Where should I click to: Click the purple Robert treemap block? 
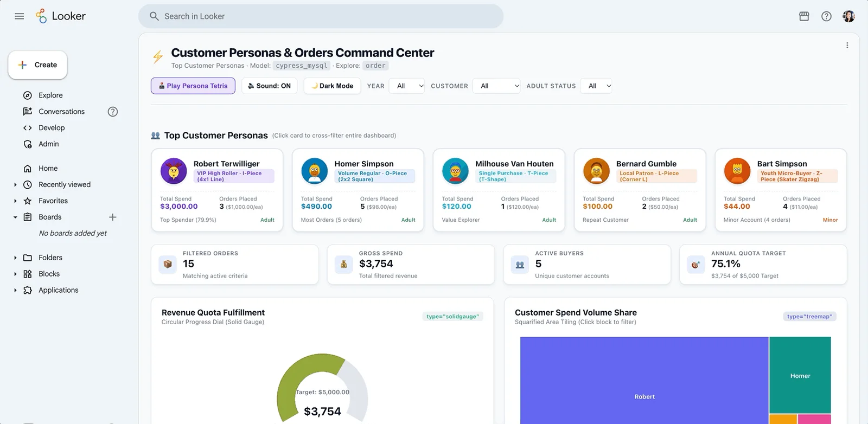pyautogui.click(x=644, y=381)
